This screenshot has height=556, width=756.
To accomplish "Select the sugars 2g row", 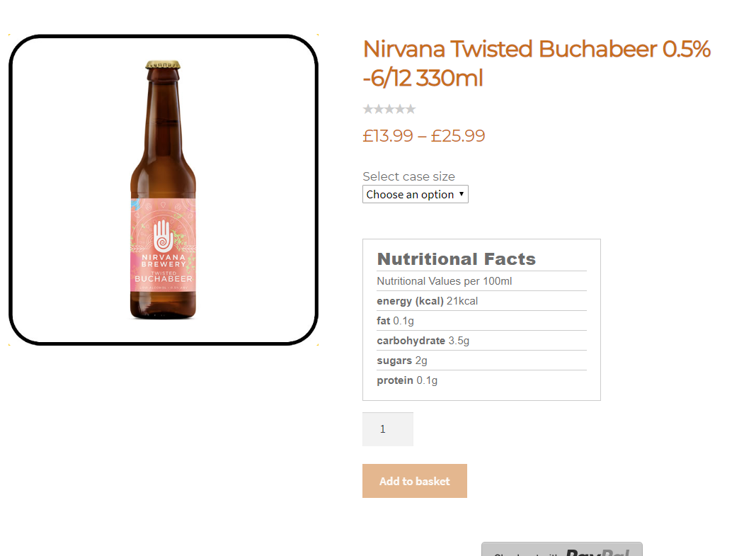I will pos(401,361).
